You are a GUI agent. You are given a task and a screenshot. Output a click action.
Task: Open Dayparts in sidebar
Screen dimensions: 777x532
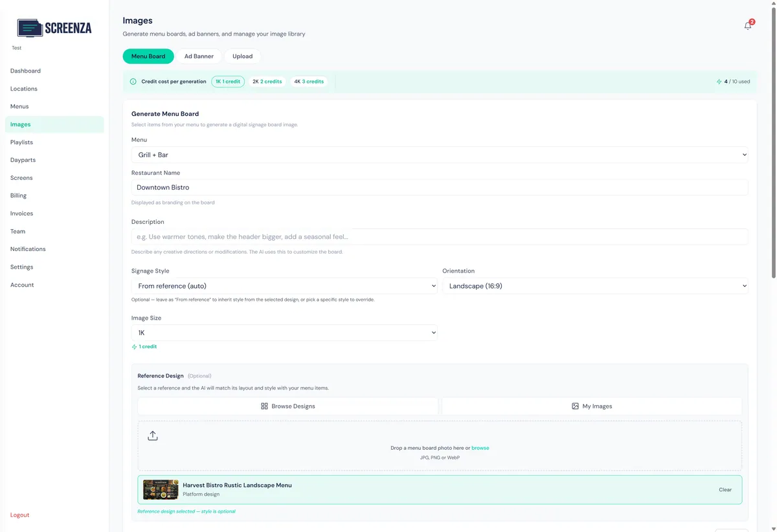point(54,160)
